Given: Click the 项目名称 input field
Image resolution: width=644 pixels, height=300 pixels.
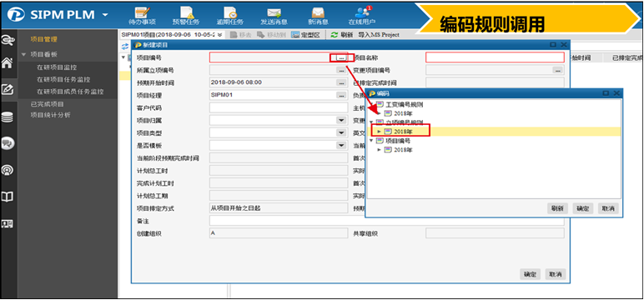Looking at the screenshot, I should [x=495, y=57].
